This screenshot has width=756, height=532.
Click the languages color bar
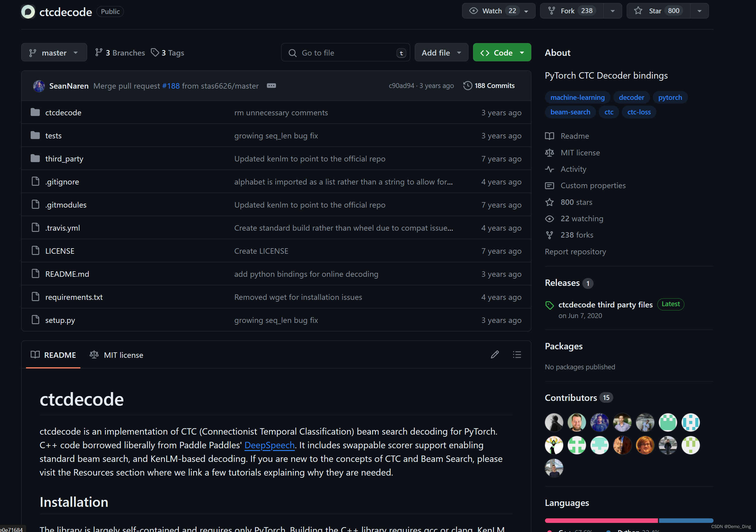click(628, 520)
